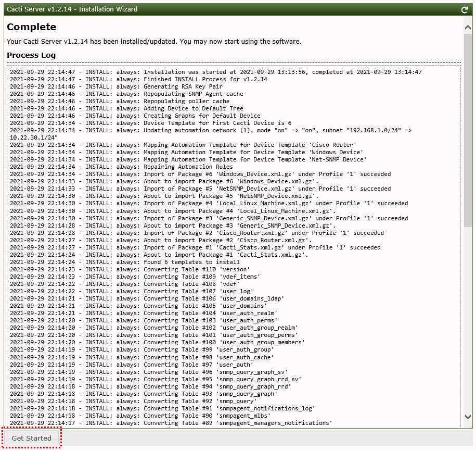This screenshot has height=451, width=476.
Task: Click the 'About to import Package #3' line
Action: tap(173, 226)
